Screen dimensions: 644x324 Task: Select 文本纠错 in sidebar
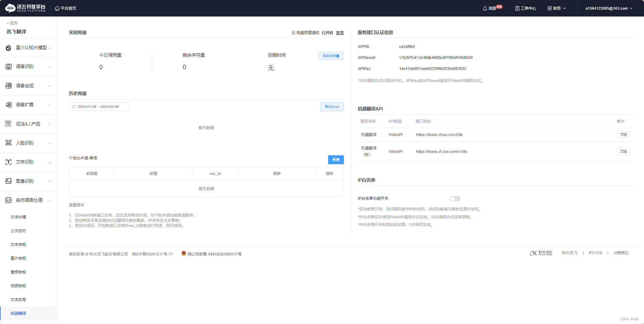(x=18, y=217)
